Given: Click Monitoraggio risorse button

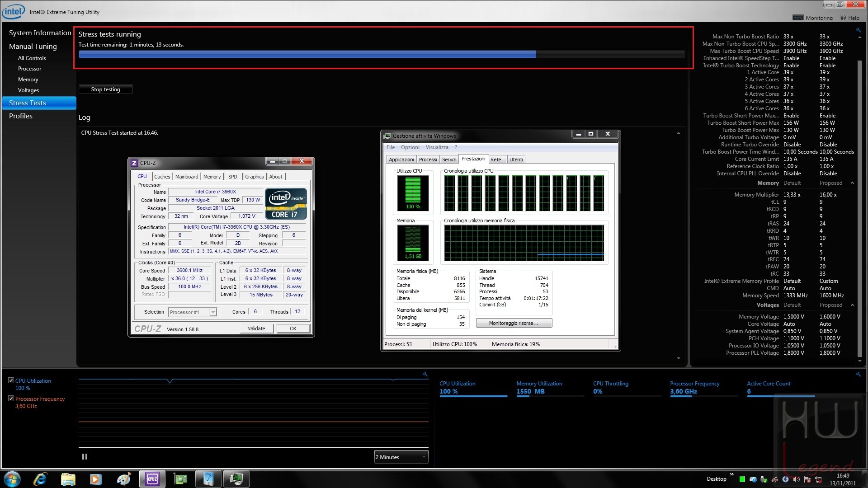Looking at the screenshot, I should (x=514, y=323).
